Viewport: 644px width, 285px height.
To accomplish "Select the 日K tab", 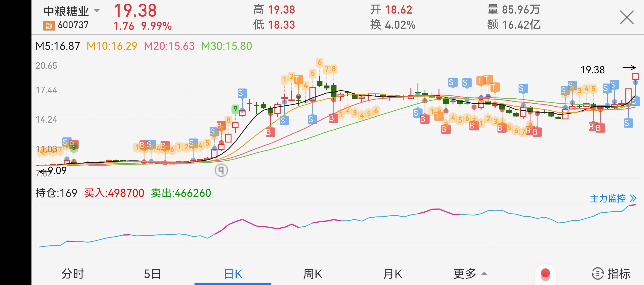I will click(x=233, y=273).
